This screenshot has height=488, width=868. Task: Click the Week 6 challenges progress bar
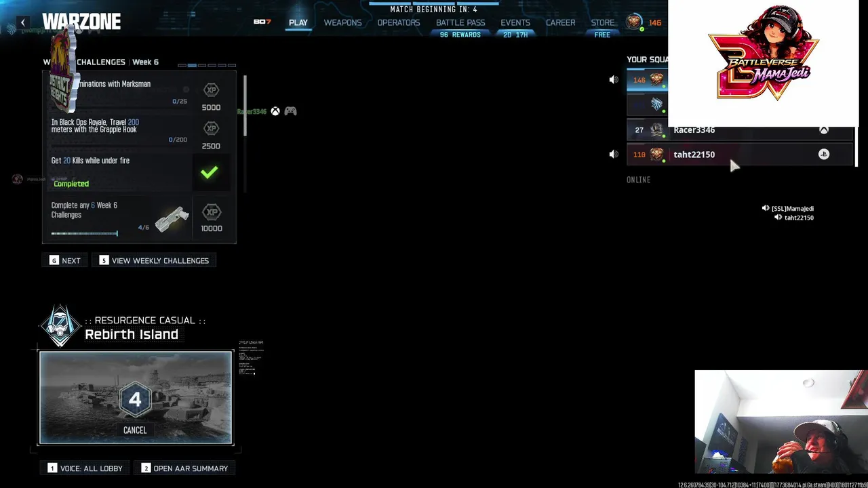pos(85,234)
